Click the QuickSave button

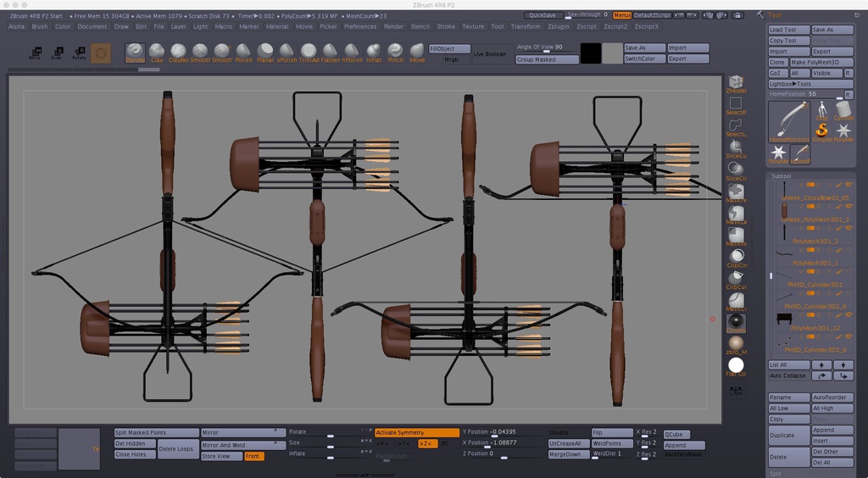pos(542,15)
